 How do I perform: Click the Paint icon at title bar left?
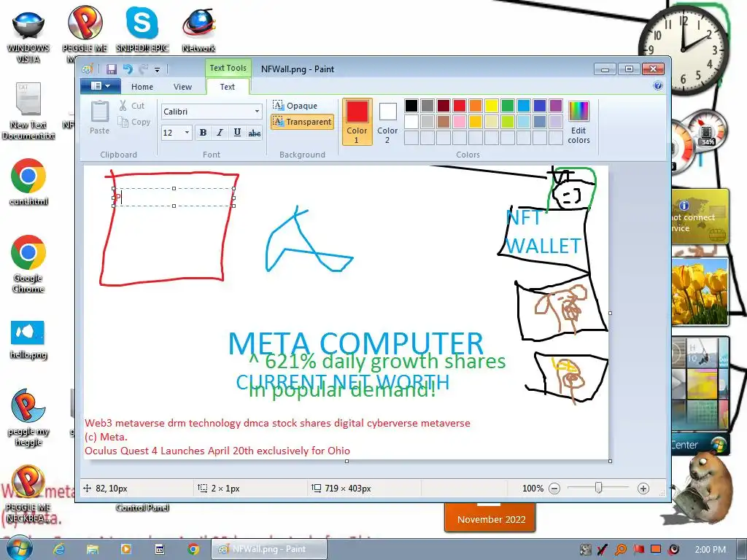pyautogui.click(x=88, y=69)
